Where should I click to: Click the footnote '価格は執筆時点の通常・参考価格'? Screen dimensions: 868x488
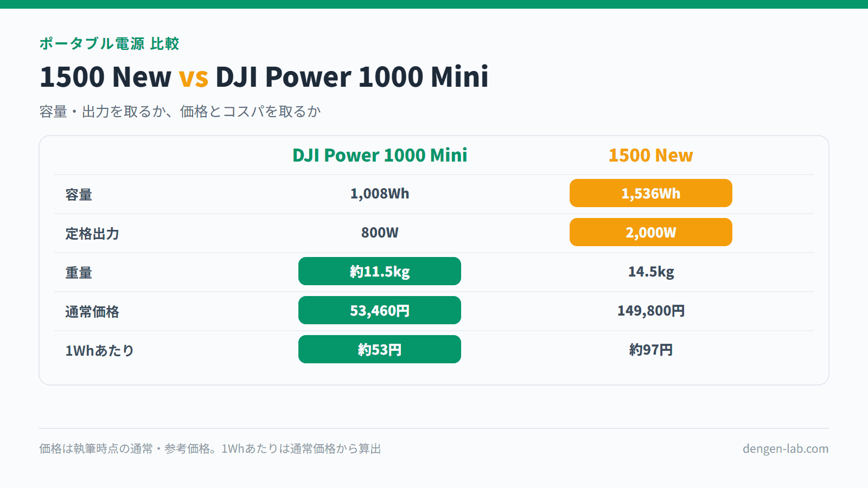(x=124, y=449)
